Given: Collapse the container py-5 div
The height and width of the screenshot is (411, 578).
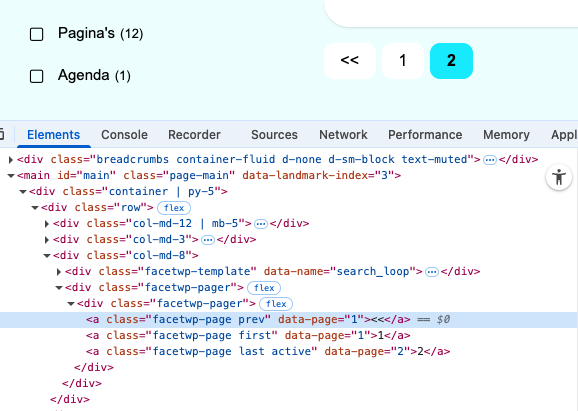Looking at the screenshot, I should [x=23, y=192].
